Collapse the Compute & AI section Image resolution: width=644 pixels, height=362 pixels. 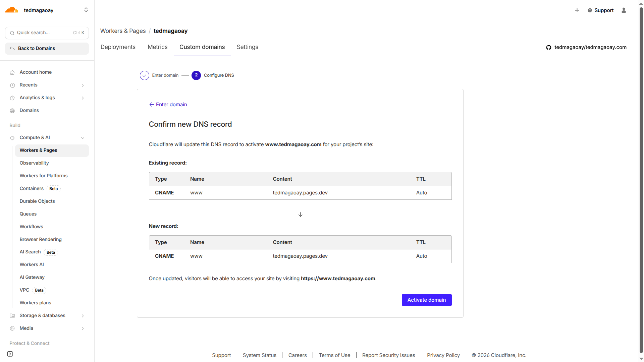[x=83, y=138]
